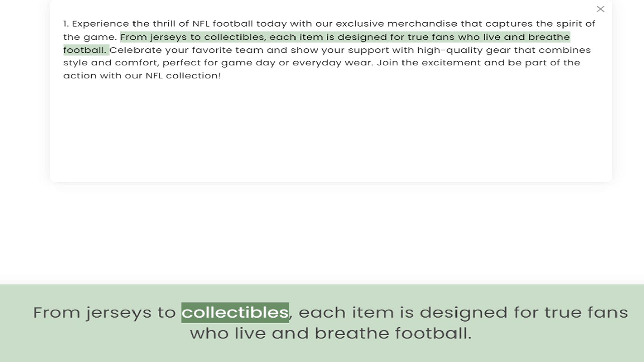Click the dark-highlighted word "collectibles" in the bottom banner
644x362 pixels.
235,313
